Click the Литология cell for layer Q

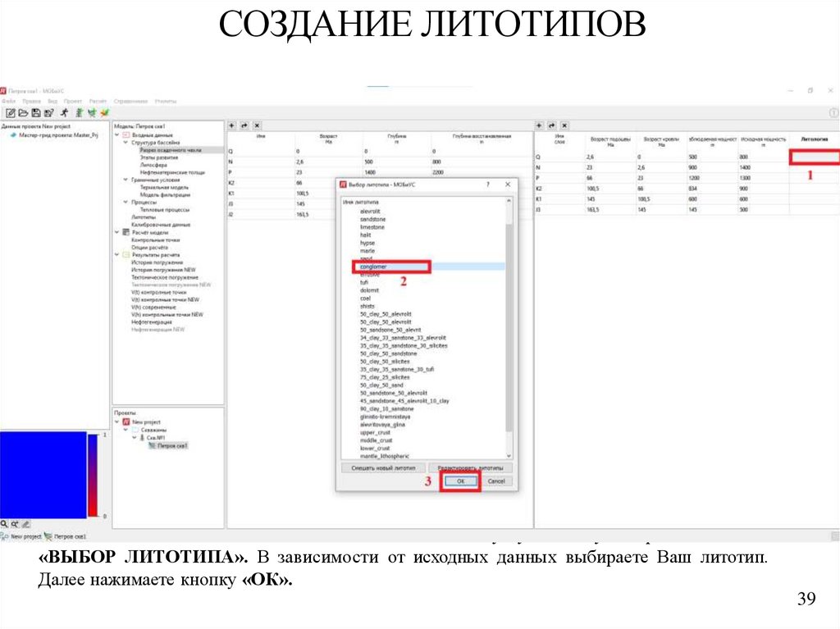[x=814, y=157]
